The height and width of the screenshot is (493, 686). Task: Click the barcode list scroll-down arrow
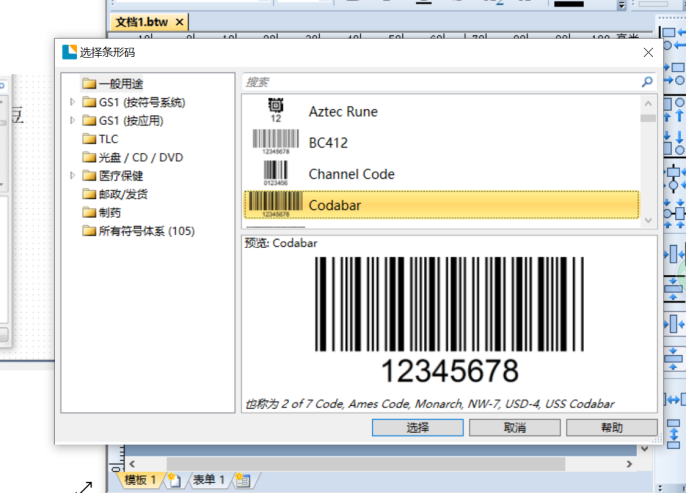click(648, 220)
